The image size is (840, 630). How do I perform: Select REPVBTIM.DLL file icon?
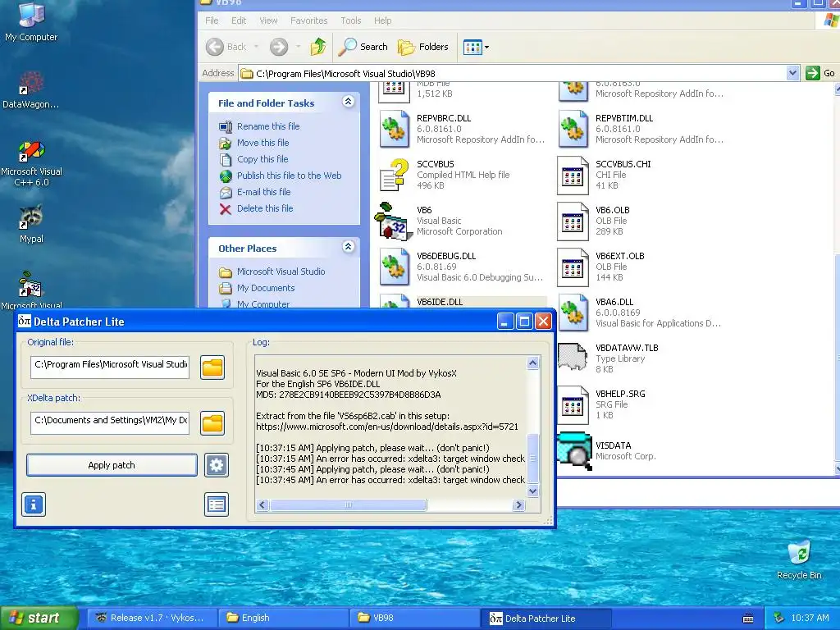point(573,129)
